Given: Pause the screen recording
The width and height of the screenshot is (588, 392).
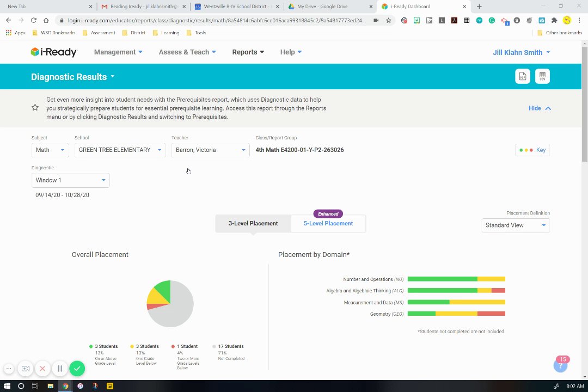Looking at the screenshot, I should tap(60, 369).
